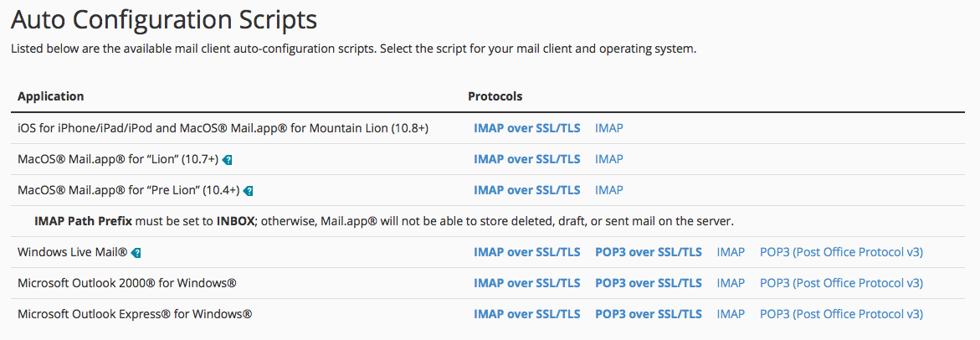Click help icon beside MacOS Mail.app Lion (10.7+)
The width and height of the screenshot is (980, 340).
[228, 160]
